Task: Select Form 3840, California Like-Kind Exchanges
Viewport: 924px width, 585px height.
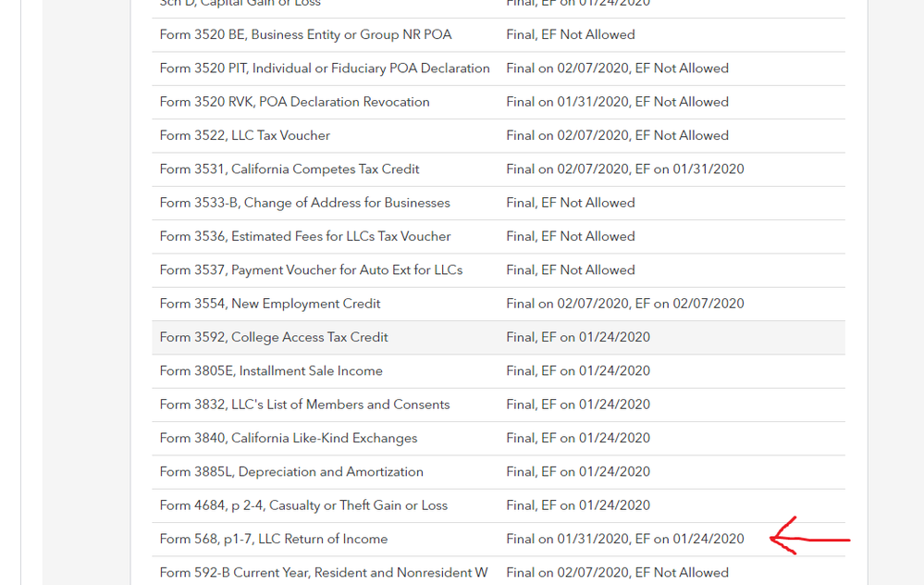Action: tap(289, 438)
